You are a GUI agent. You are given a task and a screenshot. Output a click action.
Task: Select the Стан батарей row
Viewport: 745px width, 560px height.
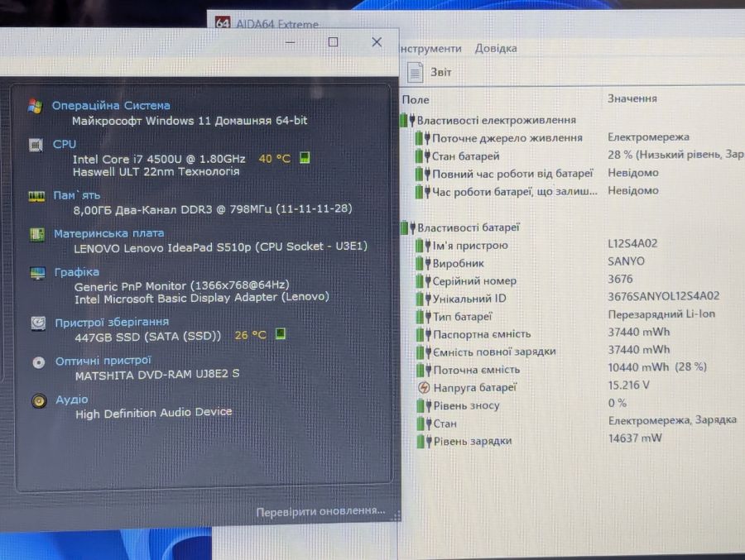point(579,156)
